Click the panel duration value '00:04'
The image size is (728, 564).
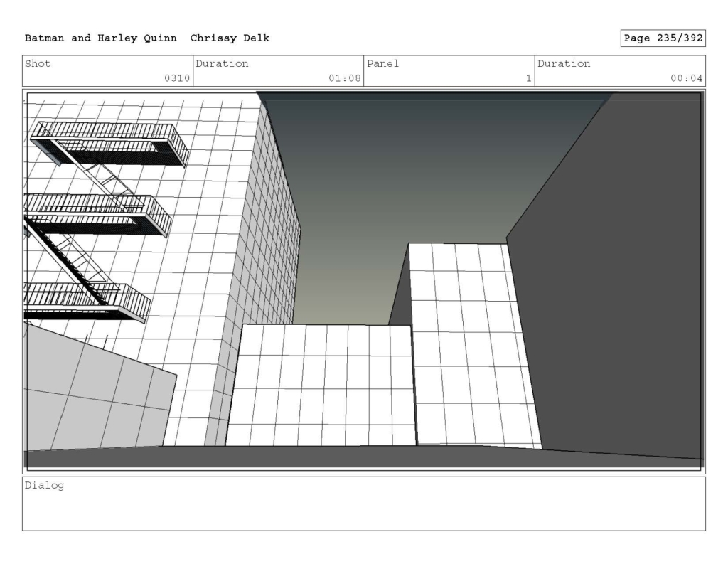point(686,78)
